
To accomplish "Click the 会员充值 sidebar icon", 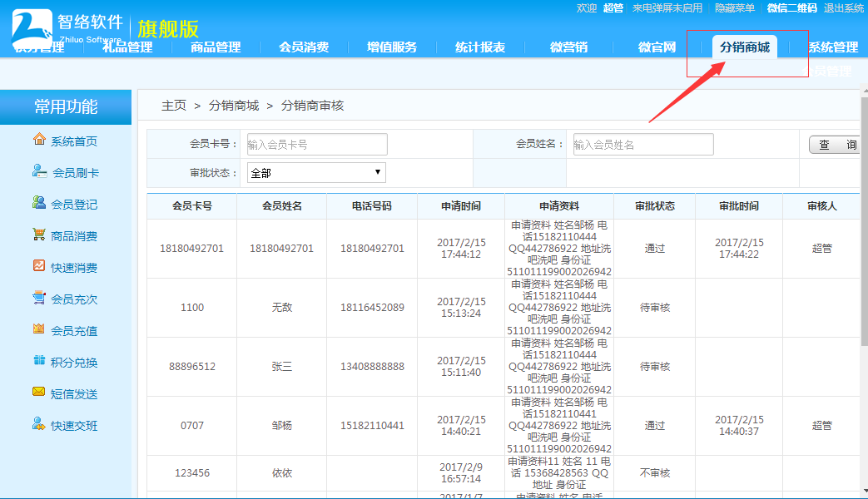I will 39,329.
